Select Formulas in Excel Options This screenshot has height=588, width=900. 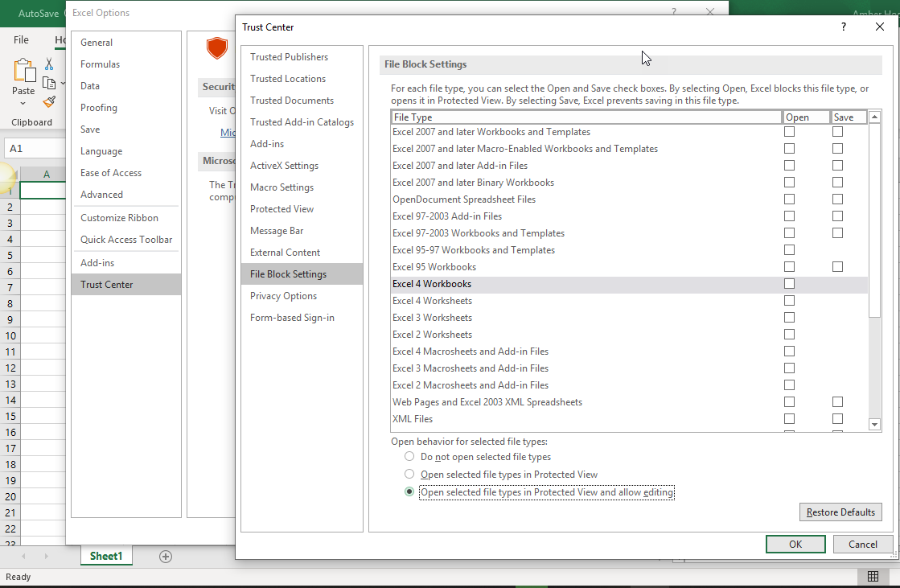click(126, 64)
